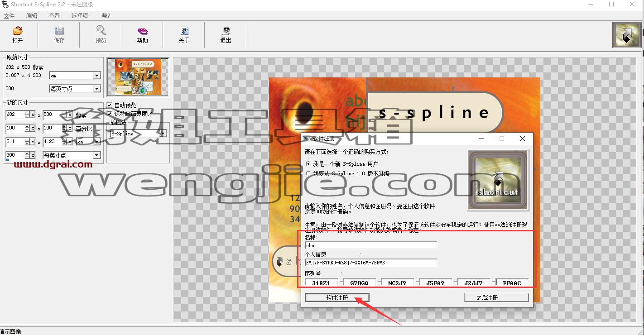Click the s-spline demo image in canvas
Screen dimensions: 644x335
coord(404,190)
